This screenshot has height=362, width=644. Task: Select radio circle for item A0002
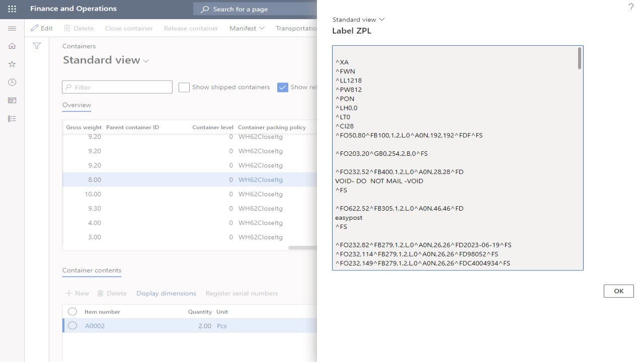[72, 326]
